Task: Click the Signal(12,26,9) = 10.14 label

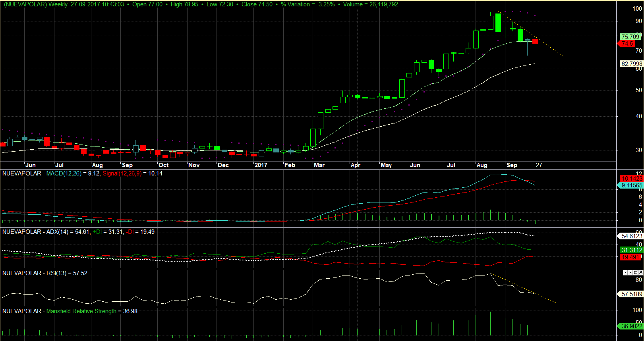Action: (133, 173)
